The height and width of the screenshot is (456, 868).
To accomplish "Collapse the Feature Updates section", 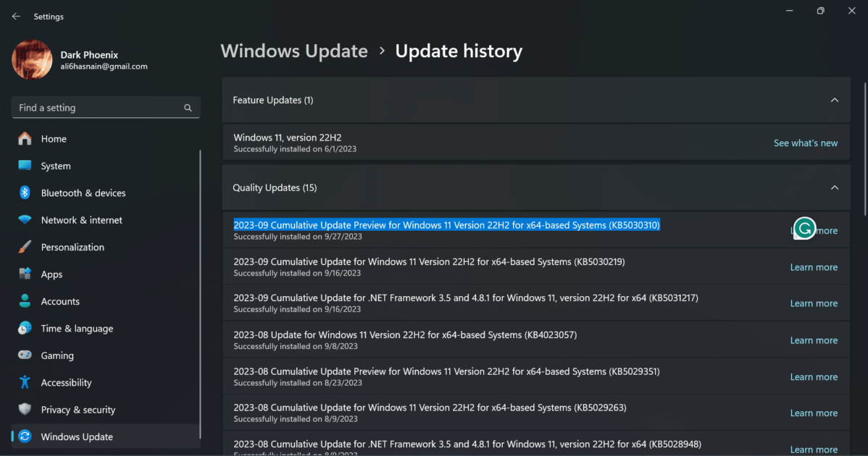I will (835, 100).
